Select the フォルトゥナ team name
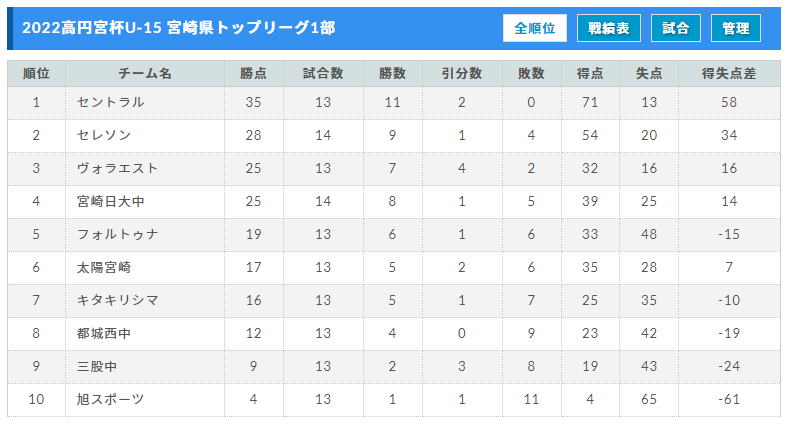The height and width of the screenshot is (426, 789). (x=117, y=234)
